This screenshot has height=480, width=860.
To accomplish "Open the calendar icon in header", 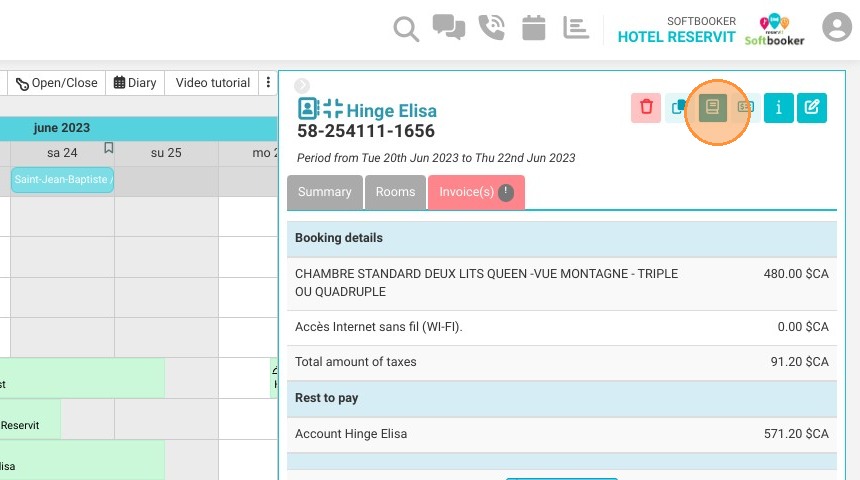I will click(x=534, y=27).
